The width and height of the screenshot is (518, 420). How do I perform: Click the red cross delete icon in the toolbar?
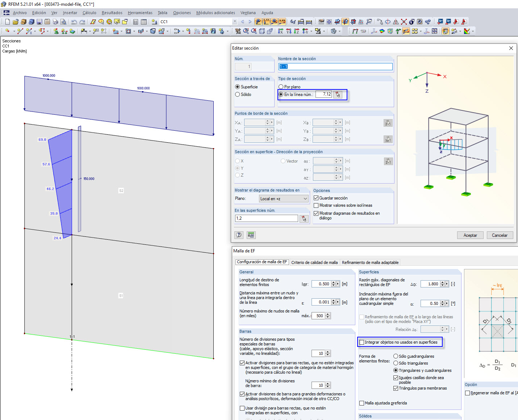point(404,22)
